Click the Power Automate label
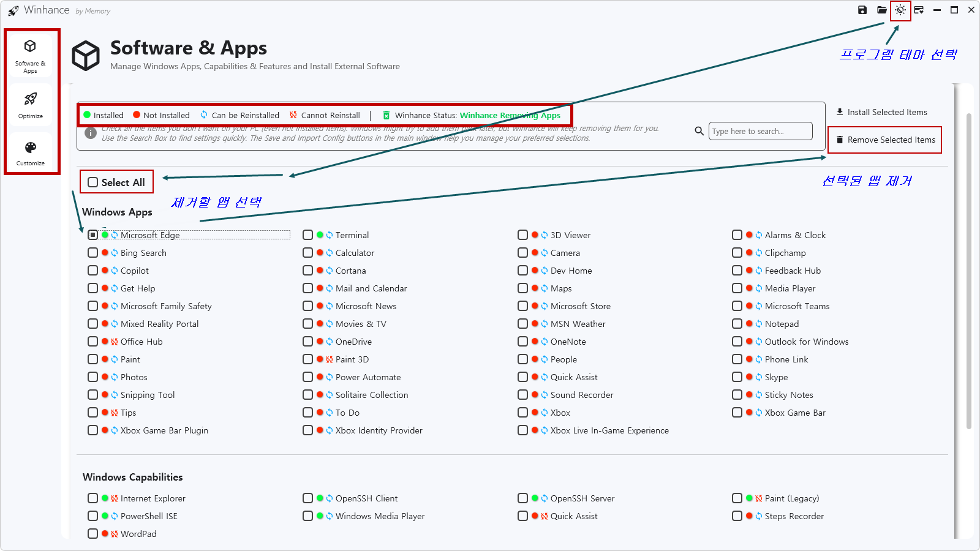This screenshot has height=551, width=980. point(368,377)
